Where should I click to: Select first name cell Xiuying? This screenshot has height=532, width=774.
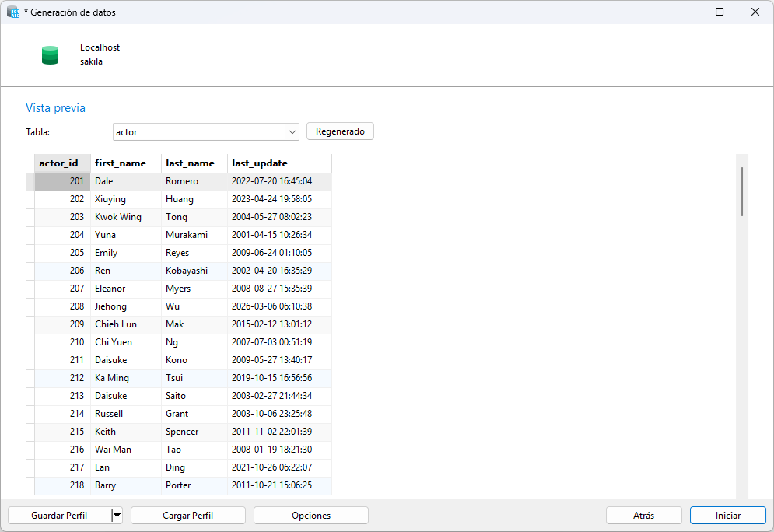126,199
